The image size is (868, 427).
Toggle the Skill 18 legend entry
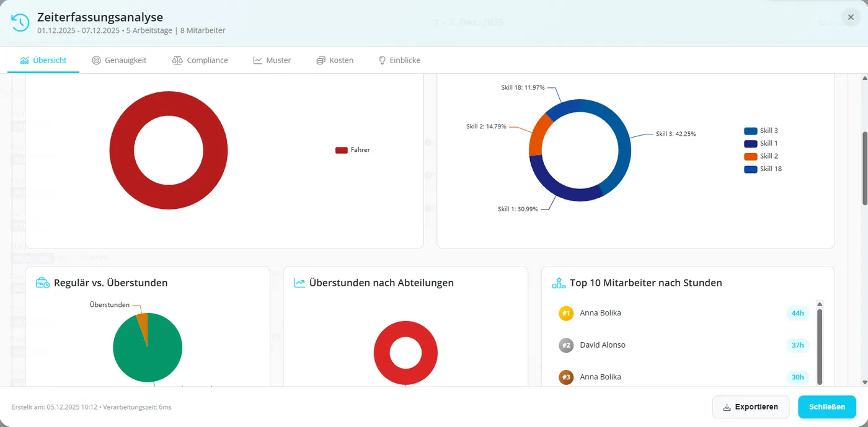click(763, 169)
